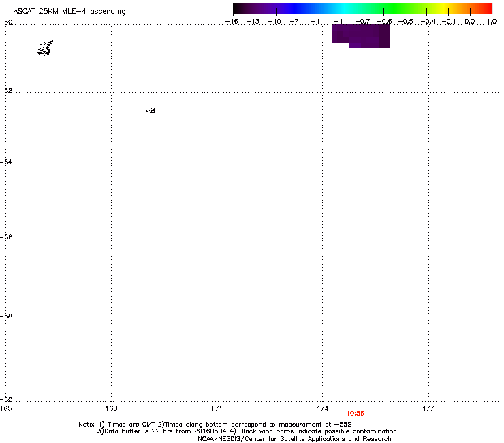Click the note line starting "Note: 1) Times are GMT"
The width and height of the screenshot is (504, 443).
click(x=215, y=425)
